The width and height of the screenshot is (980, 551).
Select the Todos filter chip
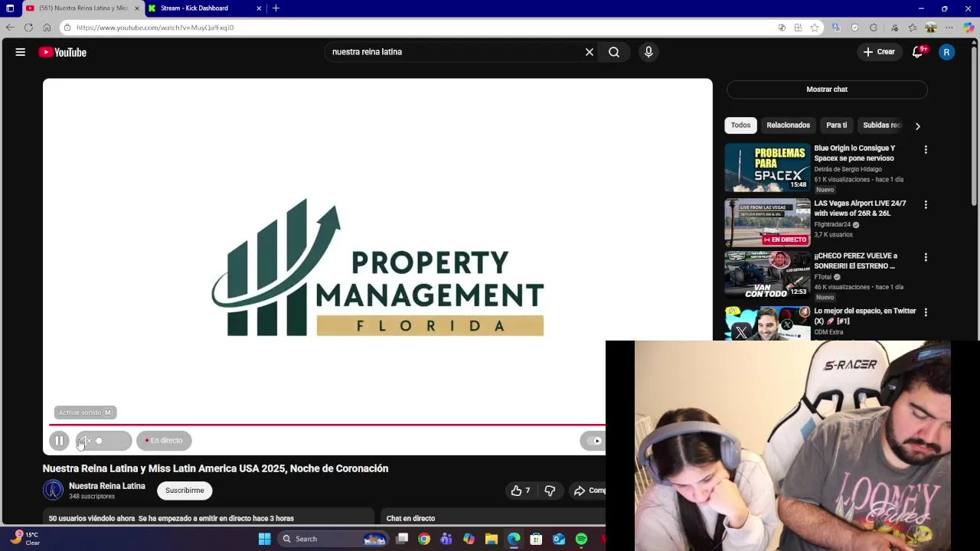[x=740, y=126]
